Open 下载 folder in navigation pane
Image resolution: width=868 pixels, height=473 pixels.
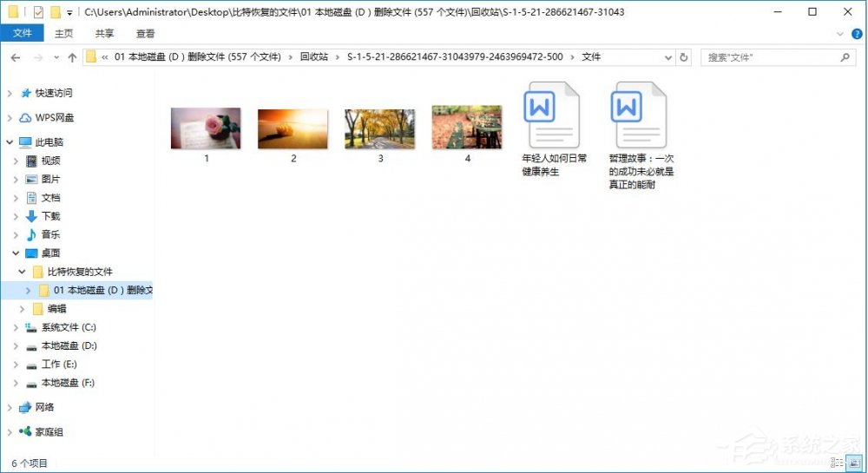[50, 216]
